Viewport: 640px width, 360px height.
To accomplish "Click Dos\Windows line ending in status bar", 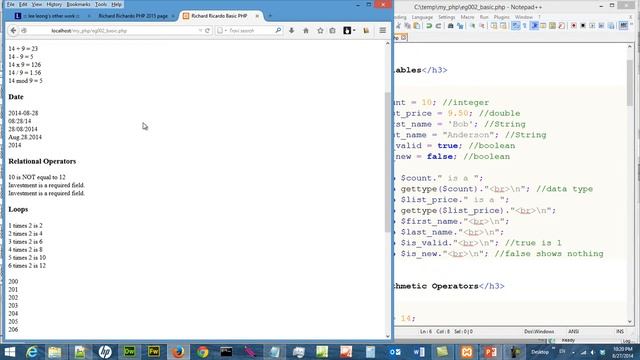I will (539, 331).
